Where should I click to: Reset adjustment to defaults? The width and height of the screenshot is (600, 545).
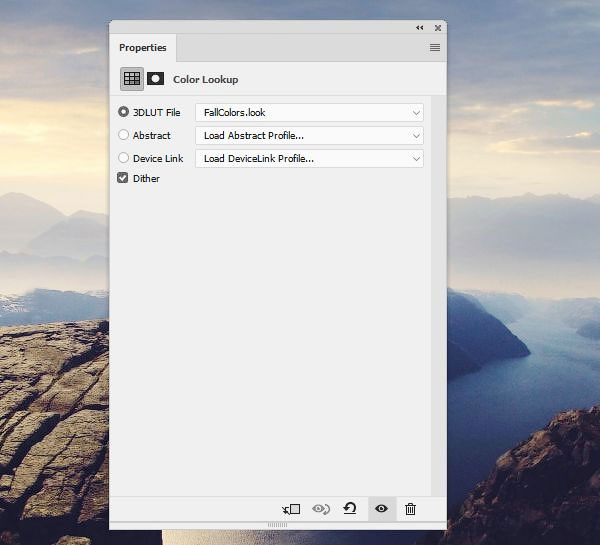pos(350,509)
